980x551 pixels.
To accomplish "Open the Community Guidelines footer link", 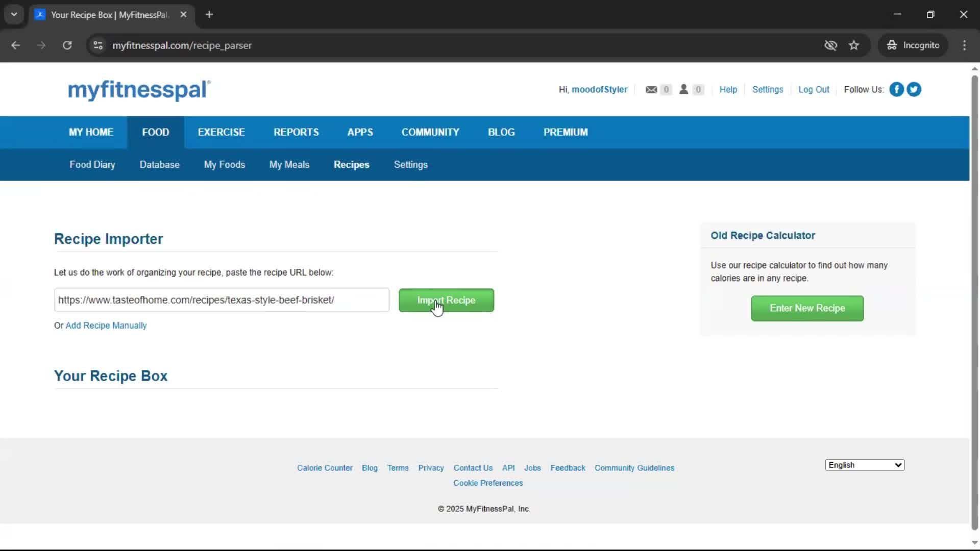I will [x=634, y=468].
